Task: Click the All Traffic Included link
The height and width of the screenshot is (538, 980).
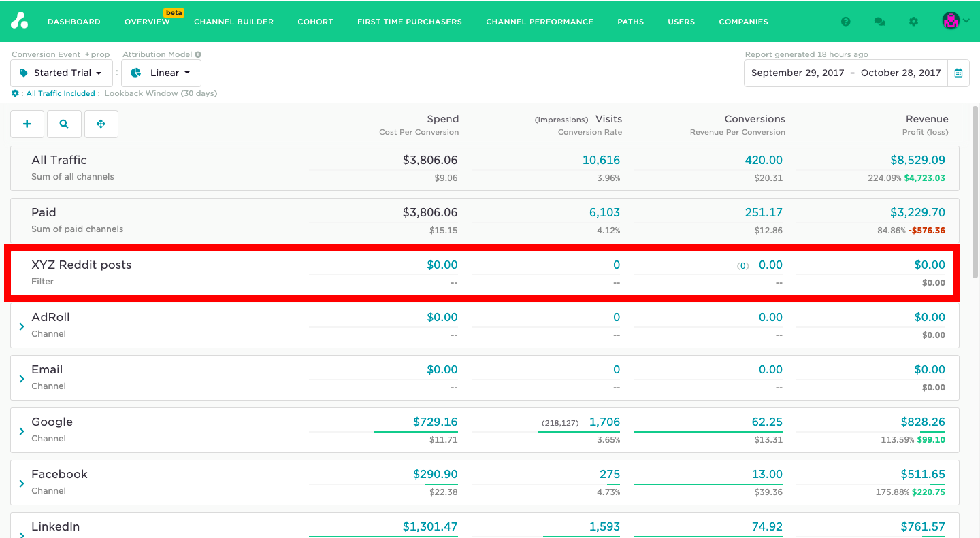Action: (61, 93)
